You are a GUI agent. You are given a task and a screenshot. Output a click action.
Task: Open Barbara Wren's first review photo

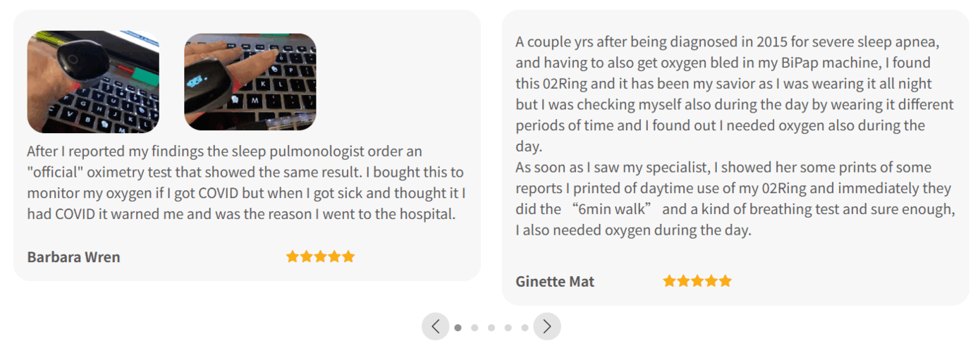pos(93,82)
